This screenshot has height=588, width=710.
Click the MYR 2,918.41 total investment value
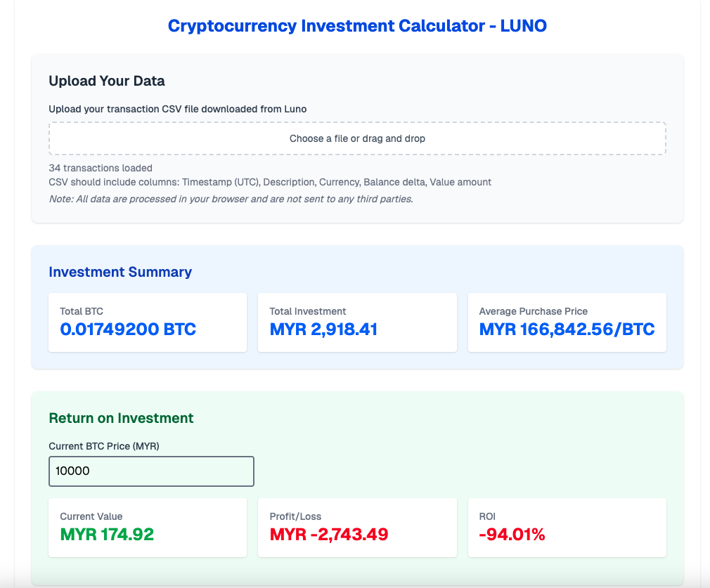[x=324, y=329]
